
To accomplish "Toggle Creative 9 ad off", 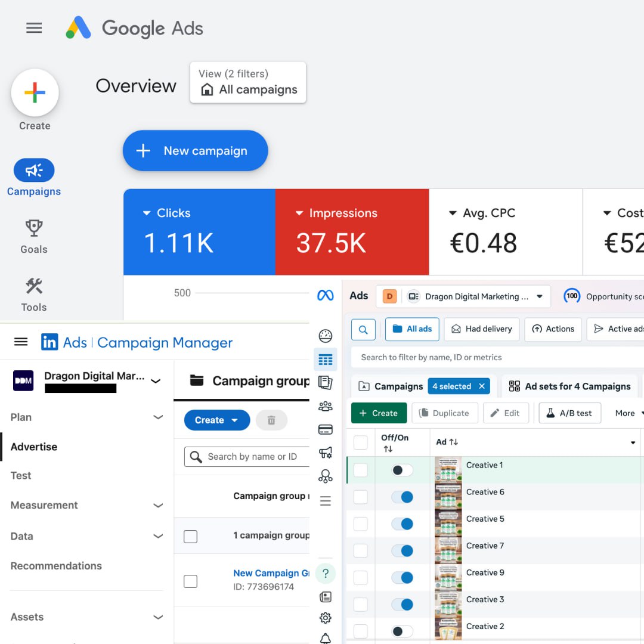I will tap(402, 578).
